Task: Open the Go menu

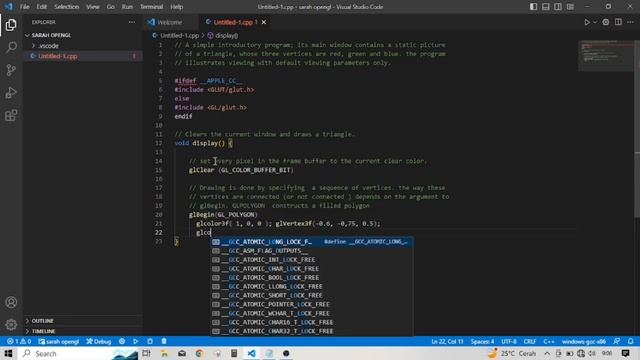Action: pyautogui.click(x=111, y=7)
